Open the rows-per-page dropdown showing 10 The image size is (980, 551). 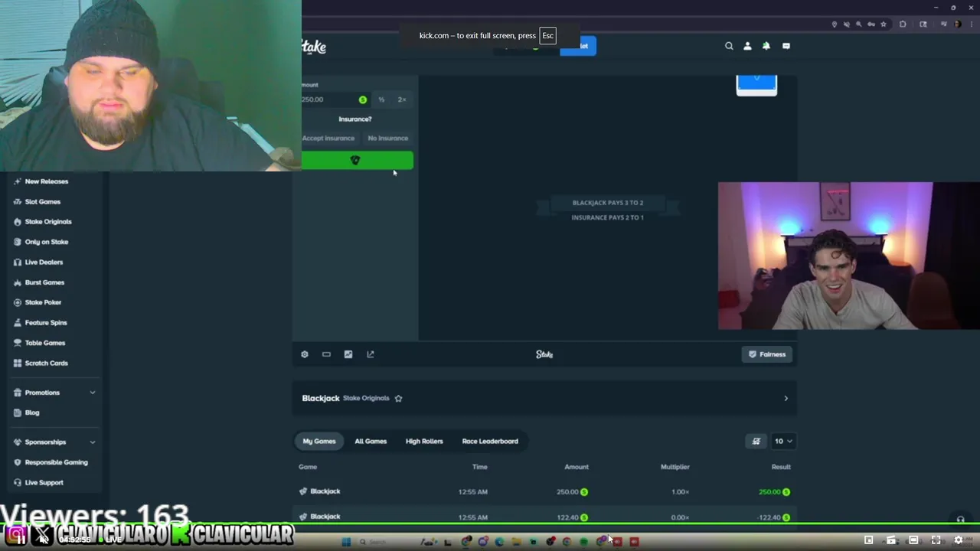click(x=783, y=441)
